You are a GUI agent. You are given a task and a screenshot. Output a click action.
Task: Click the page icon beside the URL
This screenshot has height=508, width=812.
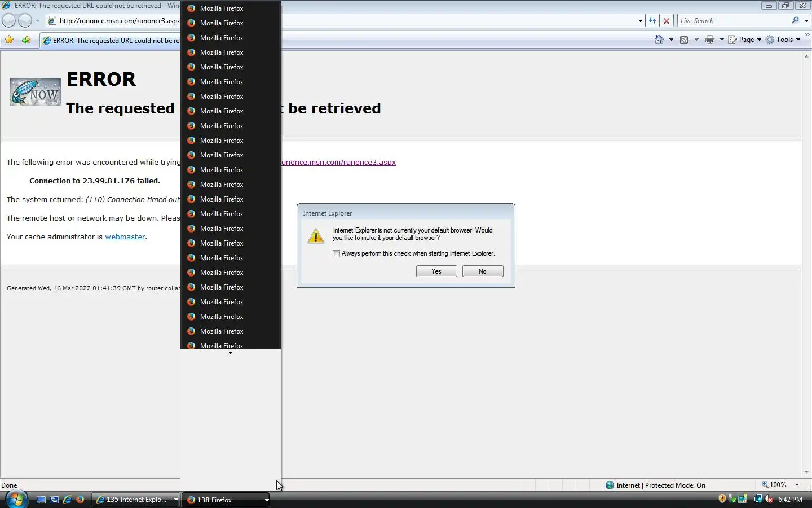52,21
